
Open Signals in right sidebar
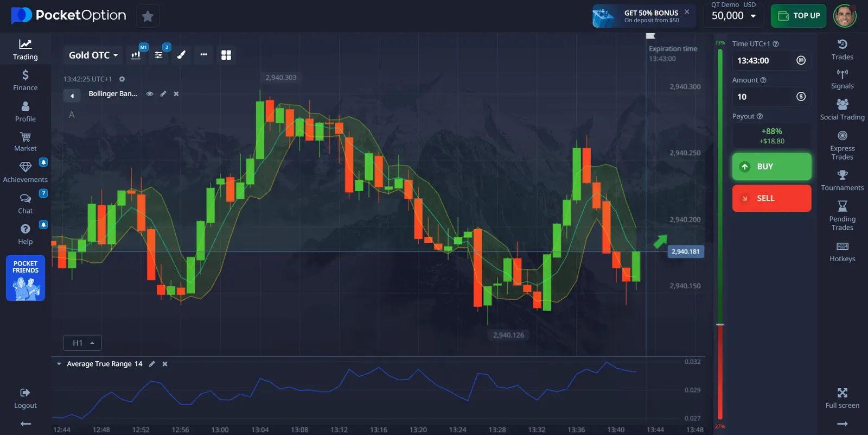click(x=842, y=79)
